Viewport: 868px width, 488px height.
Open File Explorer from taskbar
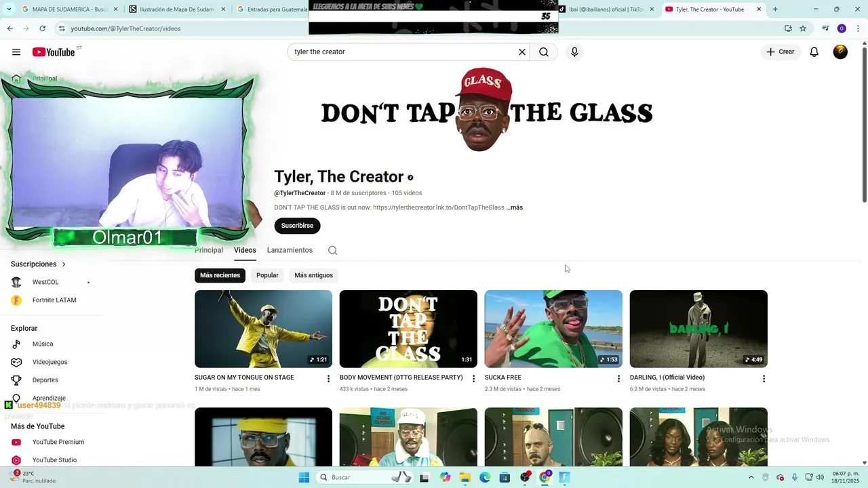point(465,477)
